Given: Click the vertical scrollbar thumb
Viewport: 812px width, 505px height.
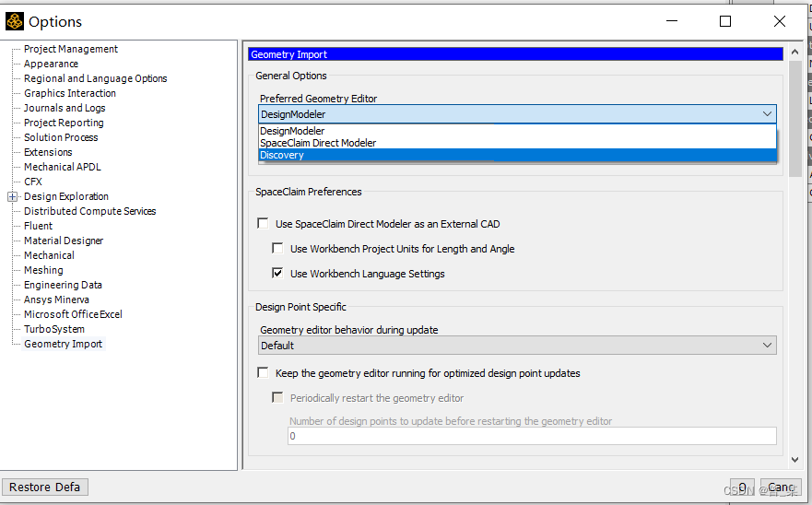Looking at the screenshot, I should (794, 119).
